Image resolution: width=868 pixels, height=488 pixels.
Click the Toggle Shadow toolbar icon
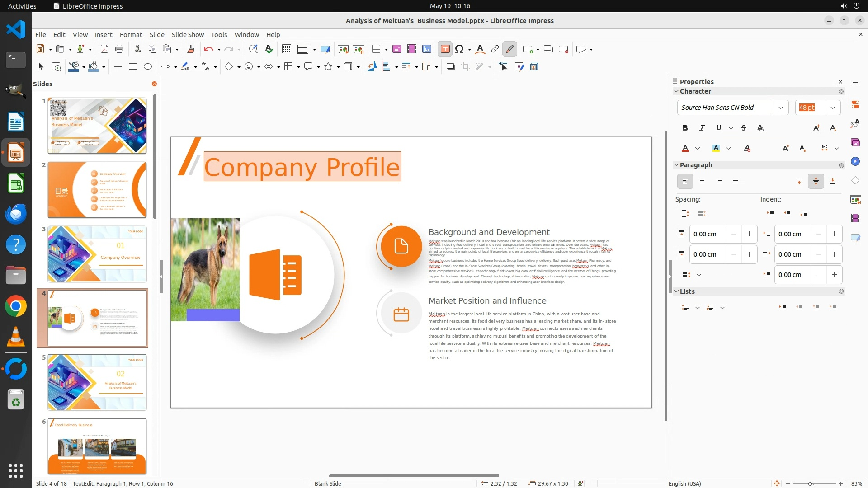click(x=450, y=67)
